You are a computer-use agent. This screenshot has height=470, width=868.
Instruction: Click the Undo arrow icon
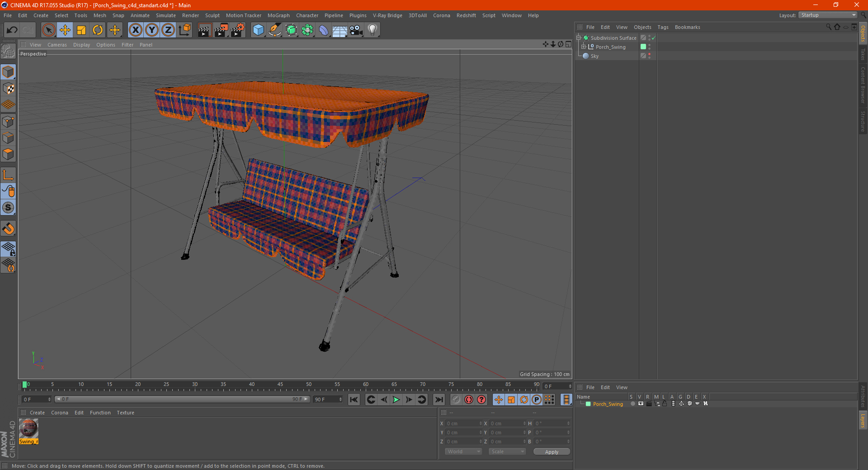12,30
